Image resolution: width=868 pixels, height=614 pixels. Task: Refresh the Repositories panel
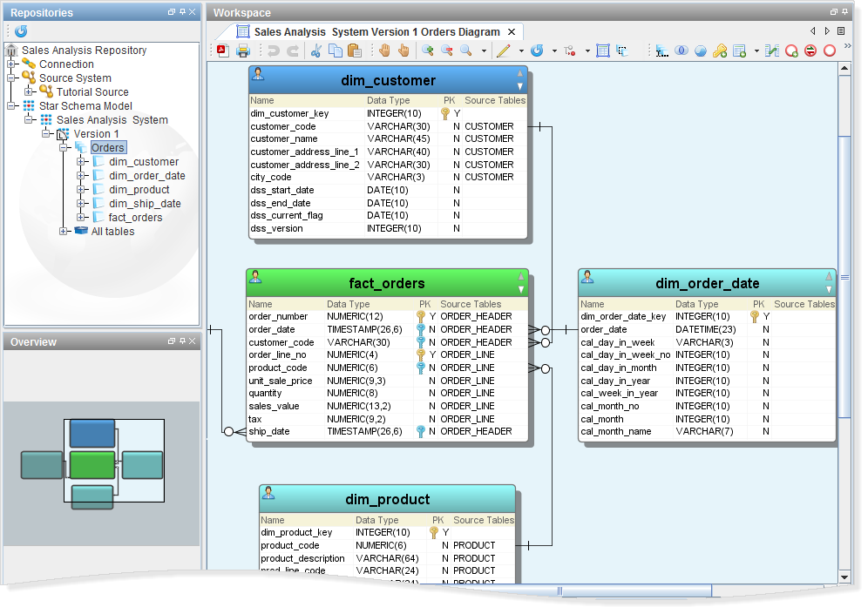21,30
